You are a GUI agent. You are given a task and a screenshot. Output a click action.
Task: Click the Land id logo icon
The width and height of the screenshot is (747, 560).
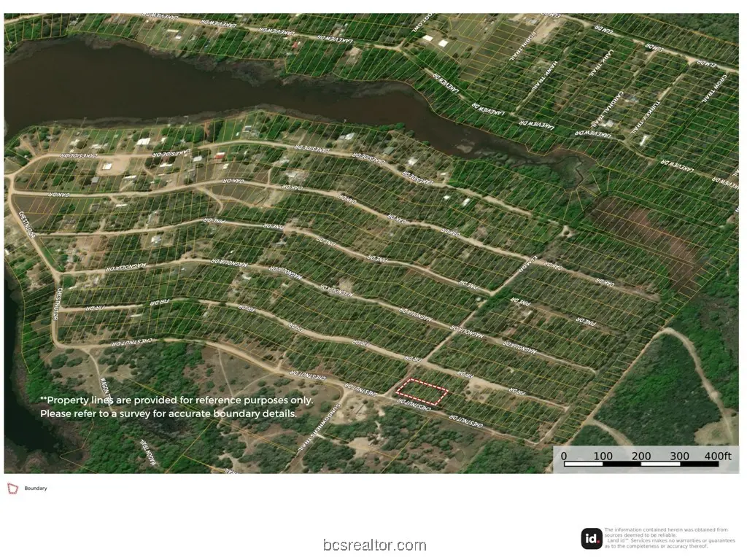coord(591,539)
